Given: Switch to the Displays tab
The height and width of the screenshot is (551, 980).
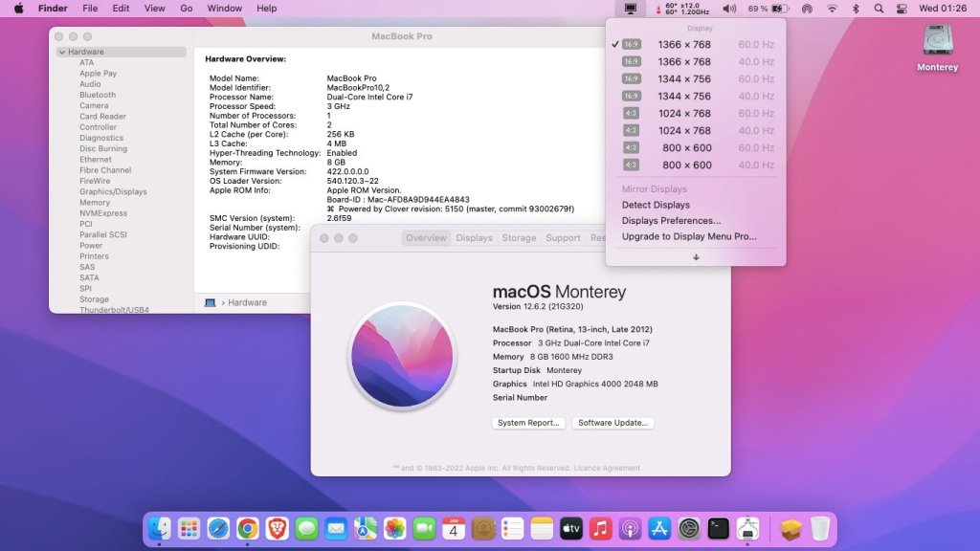Looking at the screenshot, I should pos(474,238).
